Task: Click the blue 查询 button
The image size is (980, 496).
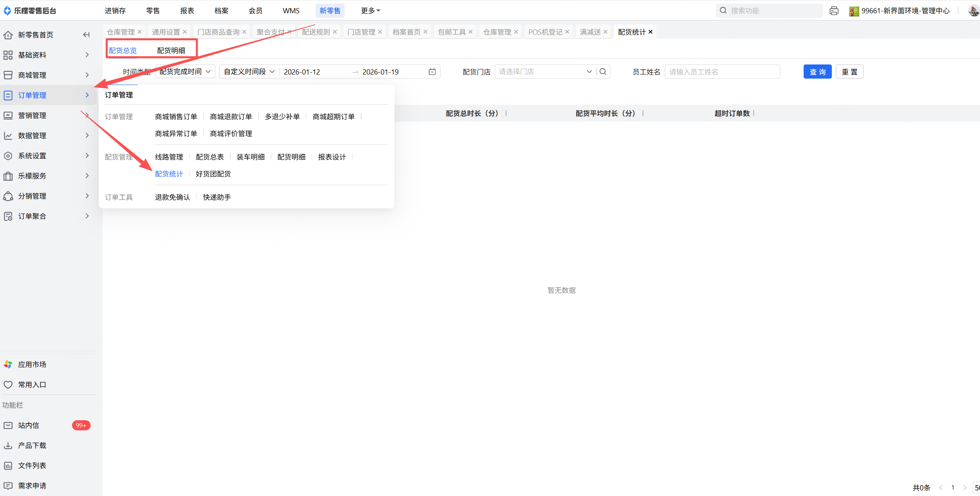Action: coord(817,72)
